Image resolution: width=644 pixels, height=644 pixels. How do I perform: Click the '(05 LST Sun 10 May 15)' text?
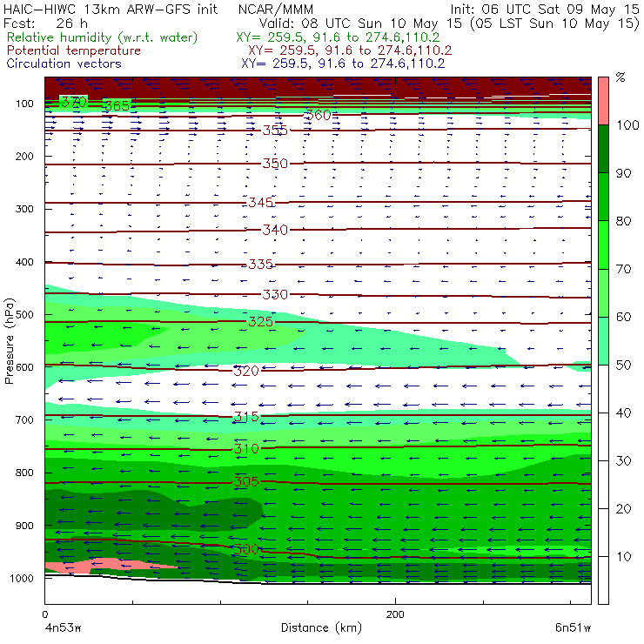pos(555,23)
